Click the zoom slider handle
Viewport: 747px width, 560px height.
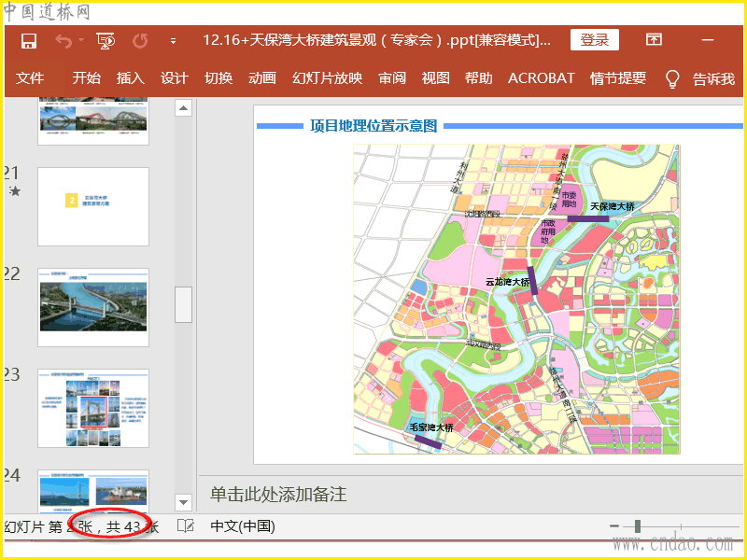coord(638,526)
